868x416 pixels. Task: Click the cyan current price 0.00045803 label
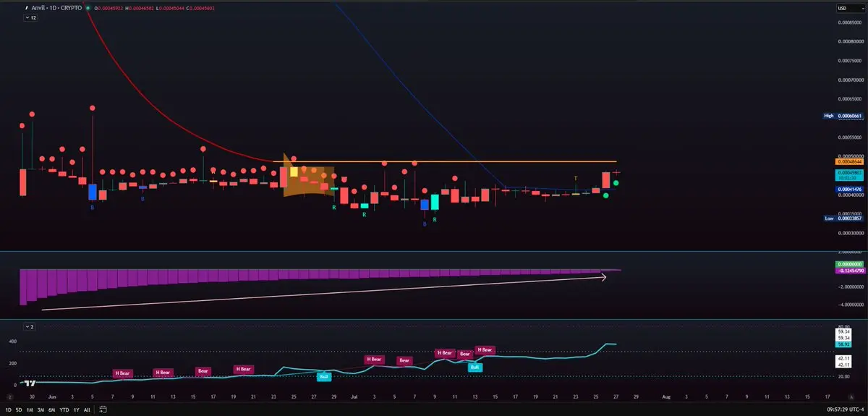(850, 174)
